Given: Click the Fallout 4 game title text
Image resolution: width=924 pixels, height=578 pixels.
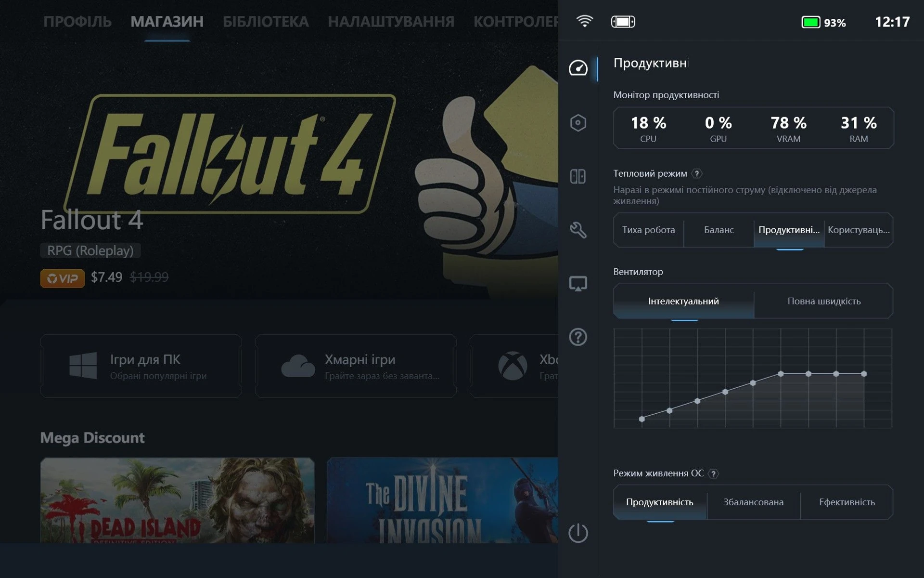Looking at the screenshot, I should [91, 220].
